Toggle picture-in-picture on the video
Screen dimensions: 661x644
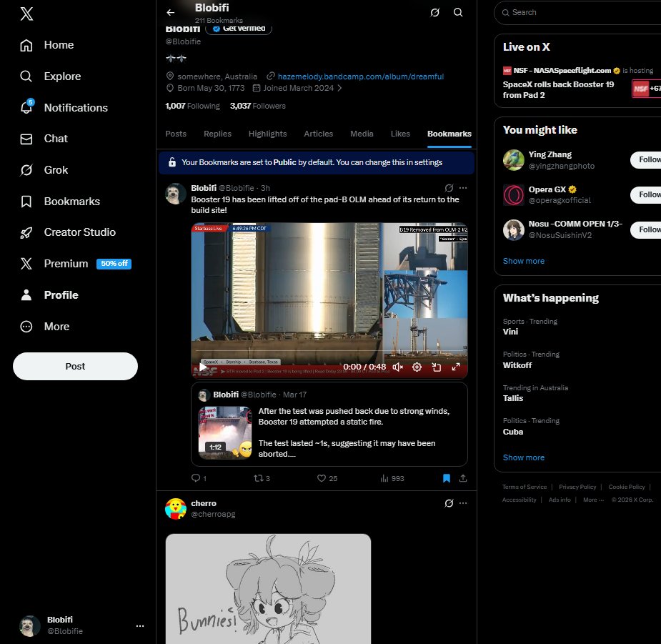pos(437,367)
